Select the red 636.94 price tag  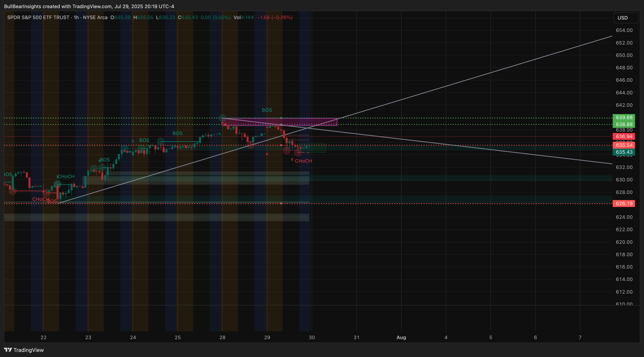click(x=624, y=136)
